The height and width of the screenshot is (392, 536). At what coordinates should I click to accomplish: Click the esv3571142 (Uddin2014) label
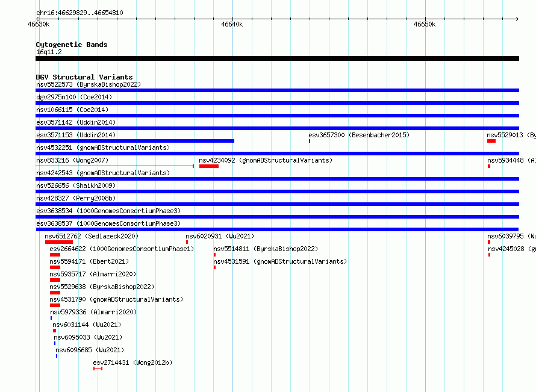(x=76, y=122)
